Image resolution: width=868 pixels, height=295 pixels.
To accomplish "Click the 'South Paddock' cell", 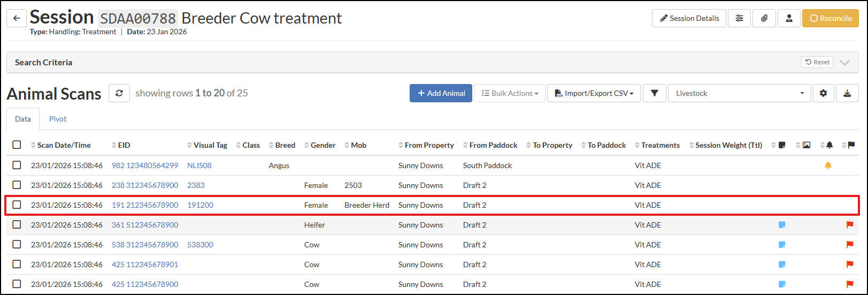I will [x=487, y=165].
